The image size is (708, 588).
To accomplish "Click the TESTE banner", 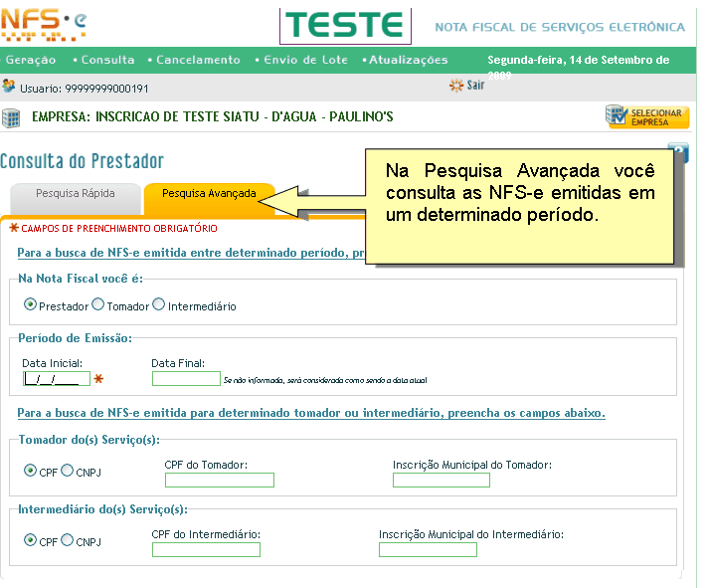I will [x=345, y=26].
